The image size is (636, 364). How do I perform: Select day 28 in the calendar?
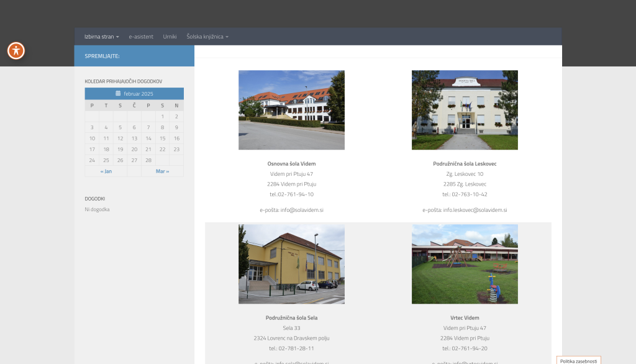[148, 160]
